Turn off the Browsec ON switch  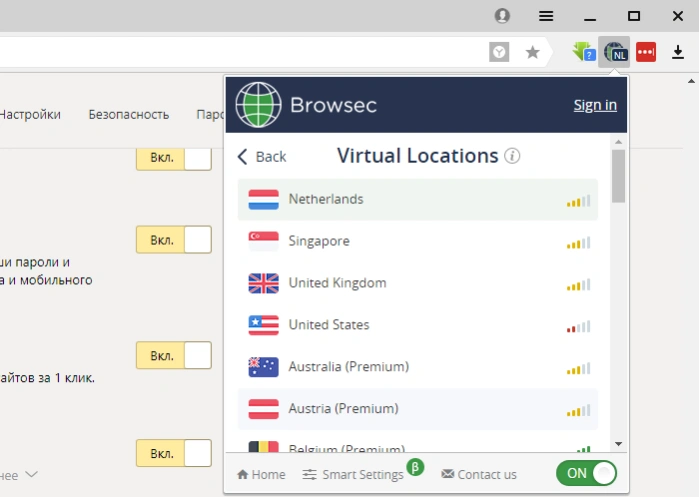tap(586, 473)
